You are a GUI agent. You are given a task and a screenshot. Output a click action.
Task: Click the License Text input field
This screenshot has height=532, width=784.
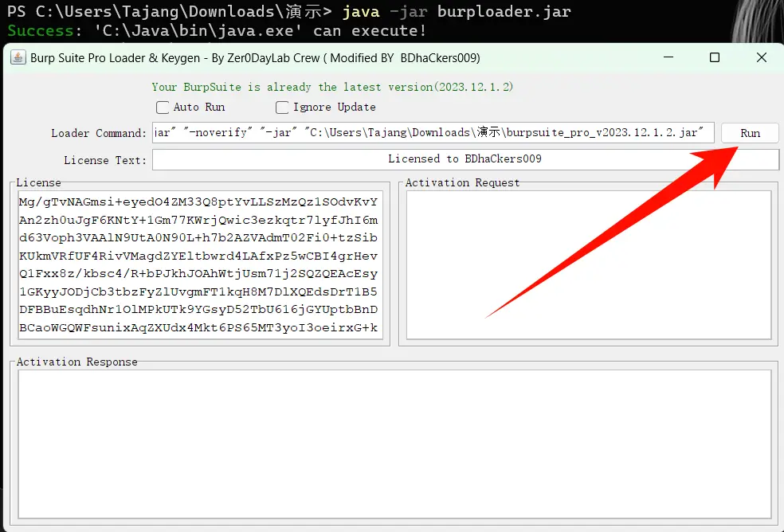tap(465, 159)
